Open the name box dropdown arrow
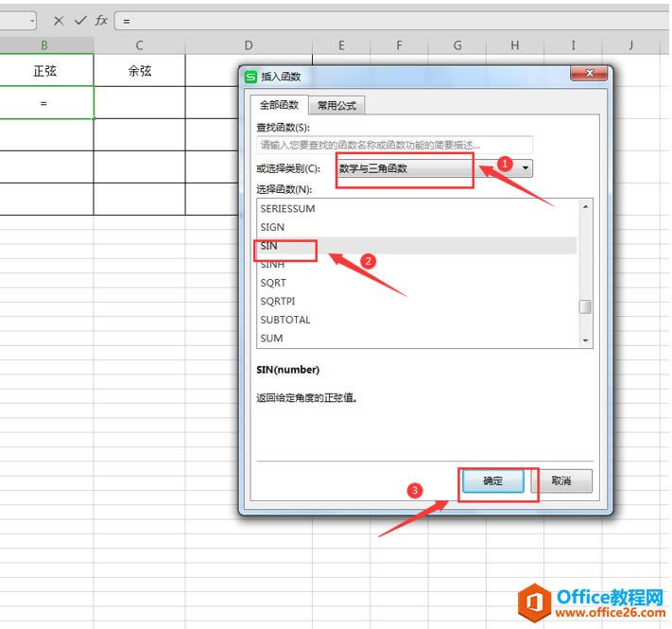672x629 pixels. tap(32, 21)
